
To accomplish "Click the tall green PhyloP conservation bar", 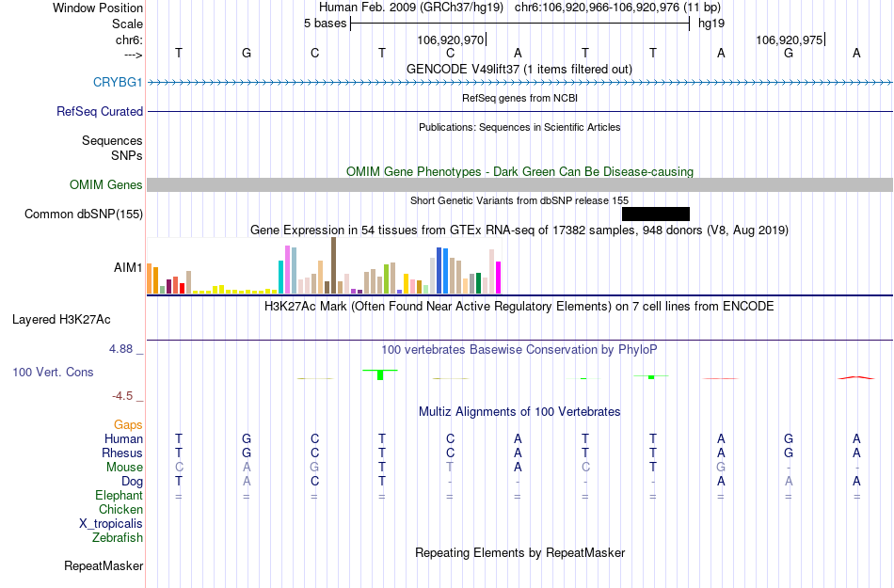I will tap(380, 374).
